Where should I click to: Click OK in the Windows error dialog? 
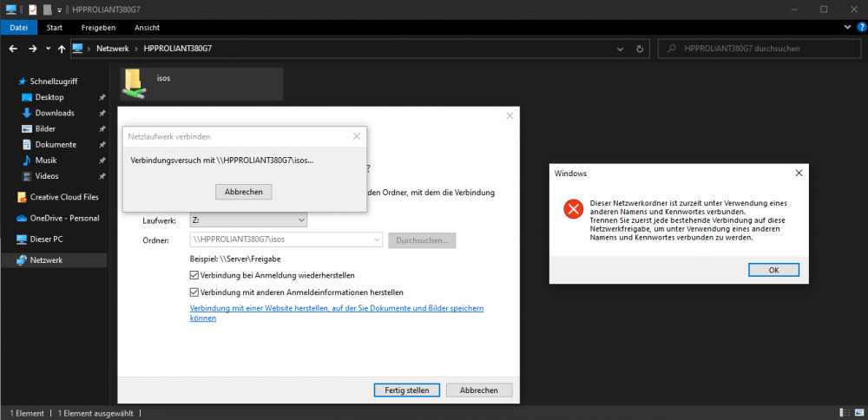click(773, 270)
